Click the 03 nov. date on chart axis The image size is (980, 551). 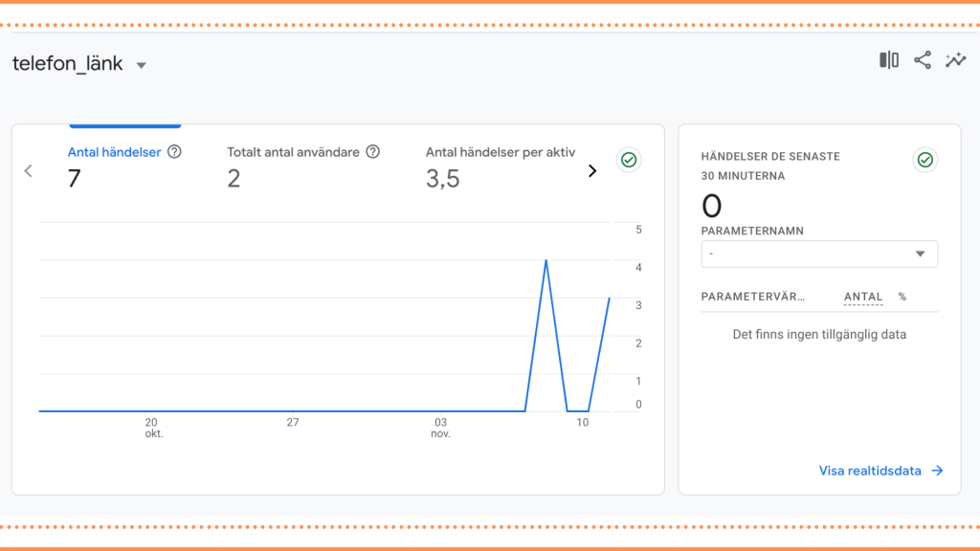coord(440,428)
